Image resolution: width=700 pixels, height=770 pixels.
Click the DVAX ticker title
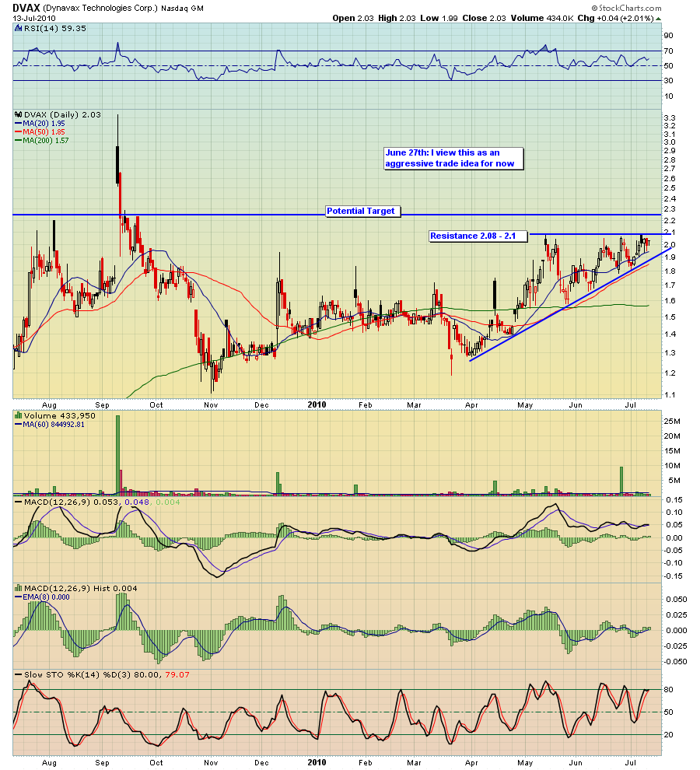click(x=27, y=8)
